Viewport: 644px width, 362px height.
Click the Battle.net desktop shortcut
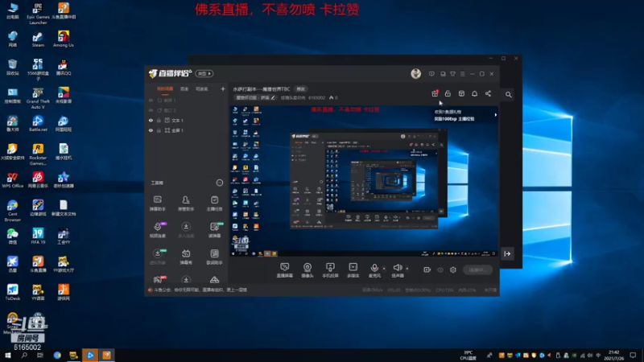[x=38, y=124]
